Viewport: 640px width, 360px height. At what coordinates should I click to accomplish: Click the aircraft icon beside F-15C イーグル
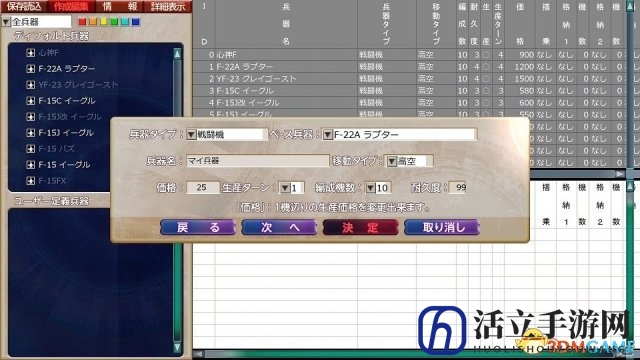pyautogui.click(x=31, y=100)
